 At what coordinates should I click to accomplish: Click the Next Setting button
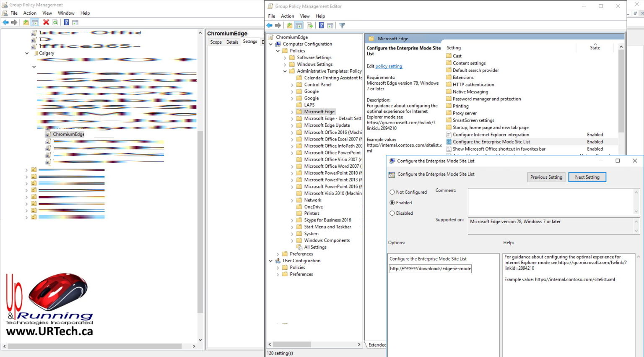click(x=587, y=177)
